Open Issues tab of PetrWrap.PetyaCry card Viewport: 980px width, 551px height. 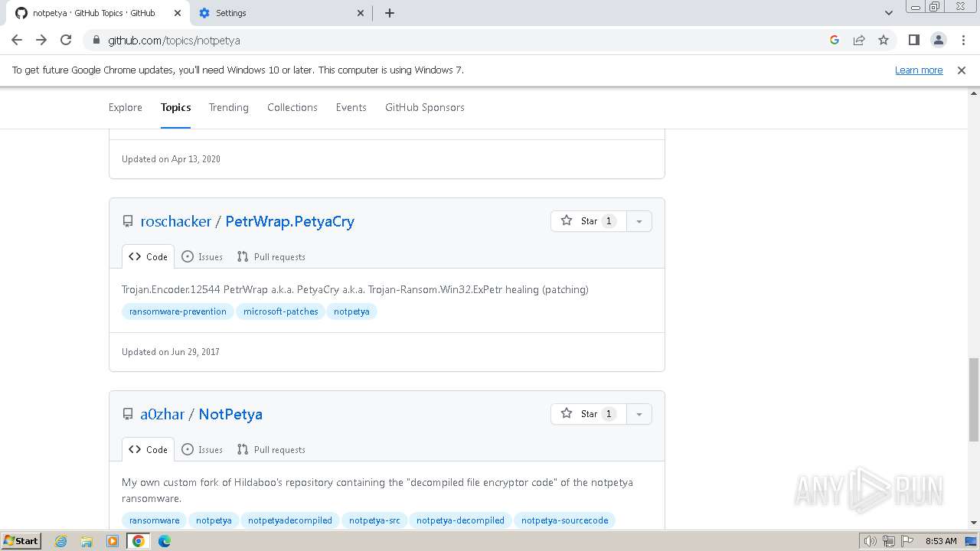(202, 257)
